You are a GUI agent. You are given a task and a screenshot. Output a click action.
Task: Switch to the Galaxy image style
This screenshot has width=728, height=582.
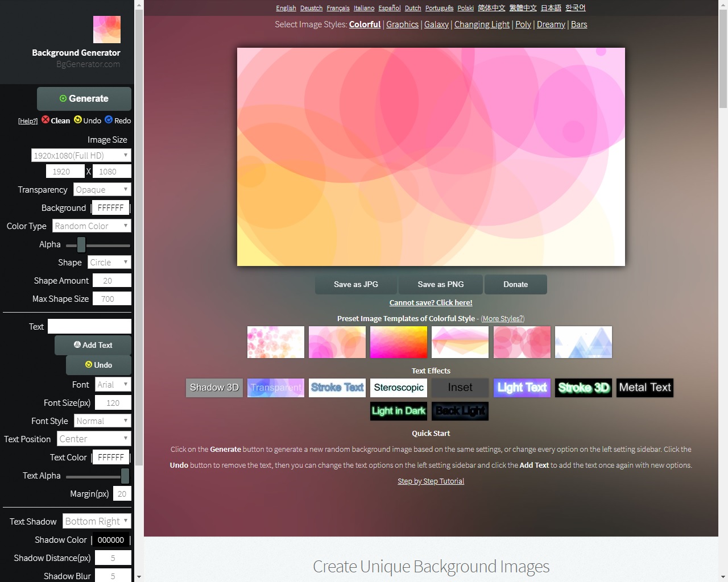coord(436,24)
